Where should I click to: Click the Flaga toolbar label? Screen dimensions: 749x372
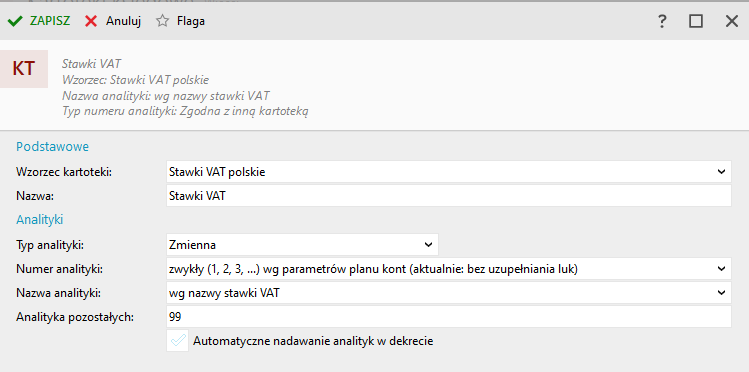pos(191,21)
